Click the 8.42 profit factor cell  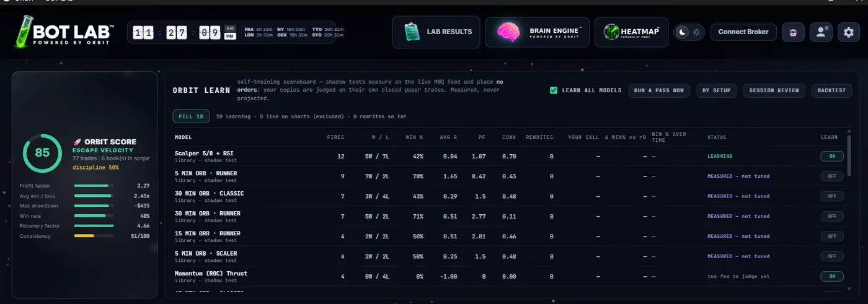[479, 176]
